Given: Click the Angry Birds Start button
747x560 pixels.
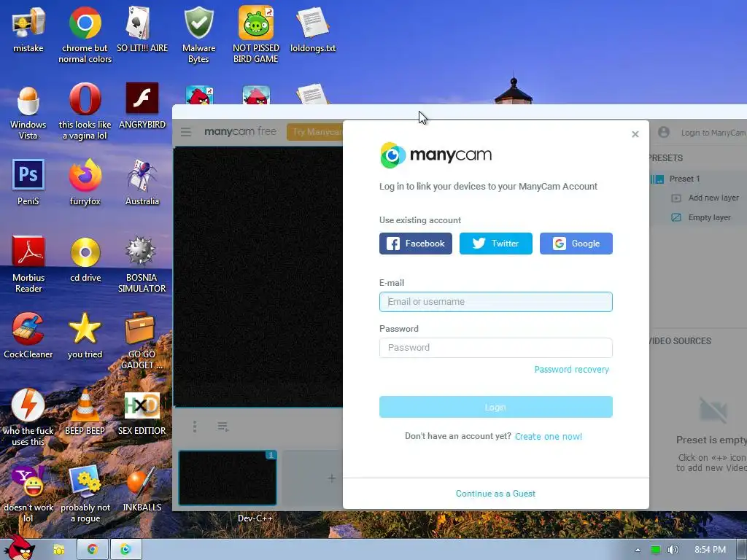Looking at the screenshot, I should (x=19, y=548).
